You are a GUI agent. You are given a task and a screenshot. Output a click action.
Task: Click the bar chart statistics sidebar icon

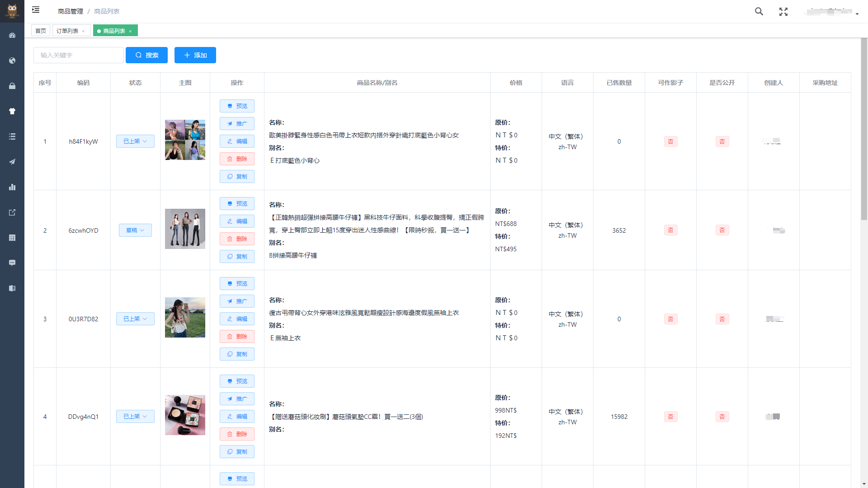click(12, 187)
